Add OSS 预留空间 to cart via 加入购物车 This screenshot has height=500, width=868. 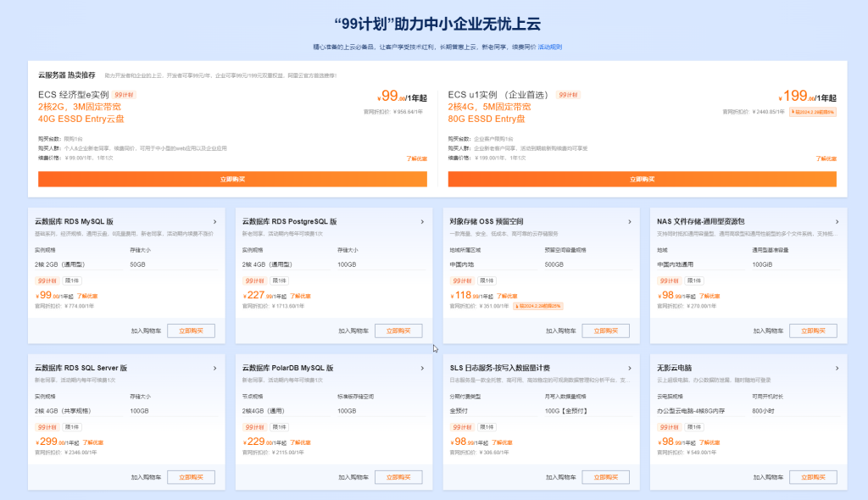point(561,331)
